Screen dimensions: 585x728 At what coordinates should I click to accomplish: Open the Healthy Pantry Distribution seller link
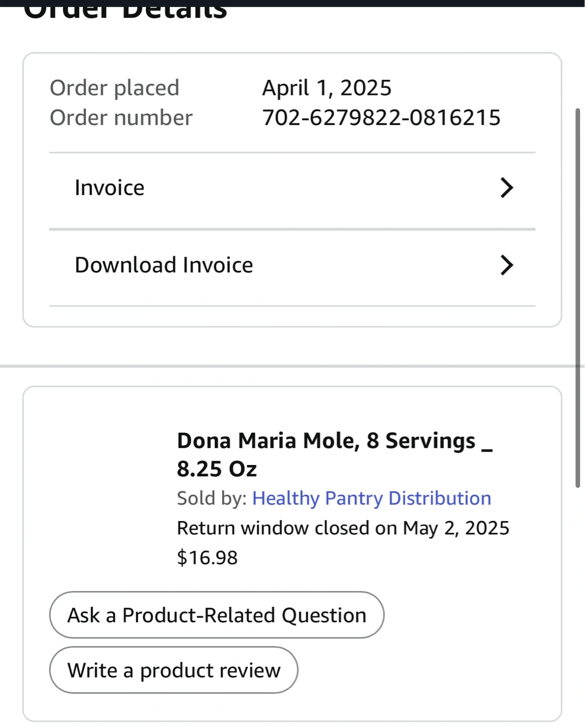tap(371, 498)
